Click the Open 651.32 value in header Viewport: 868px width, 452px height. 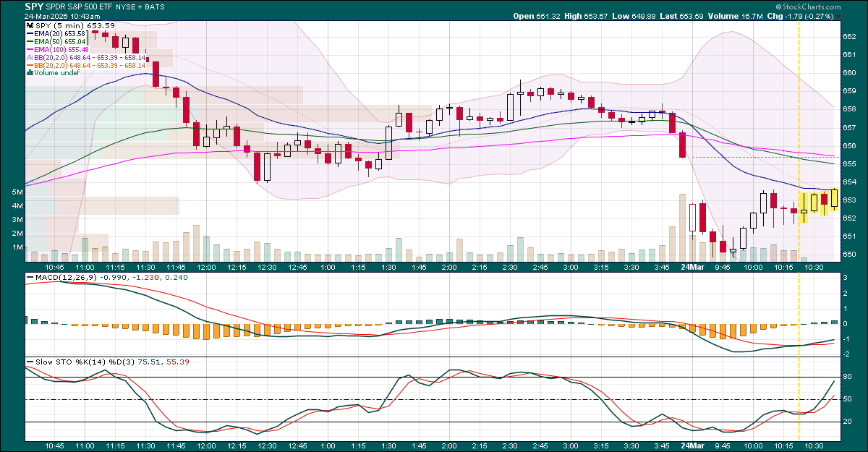coord(537,16)
